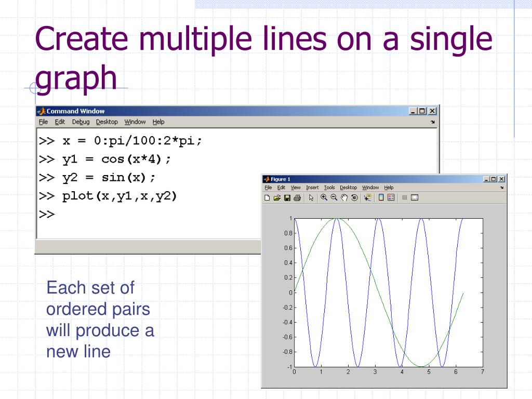The width and height of the screenshot is (532, 399).
Task: Click x-axis tick label 7
Action: click(x=483, y=372)
